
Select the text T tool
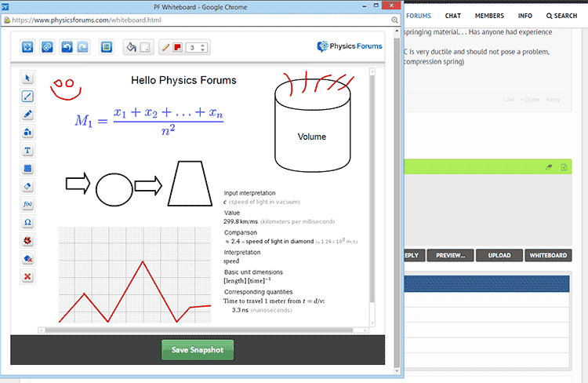[x=27, y=150]
